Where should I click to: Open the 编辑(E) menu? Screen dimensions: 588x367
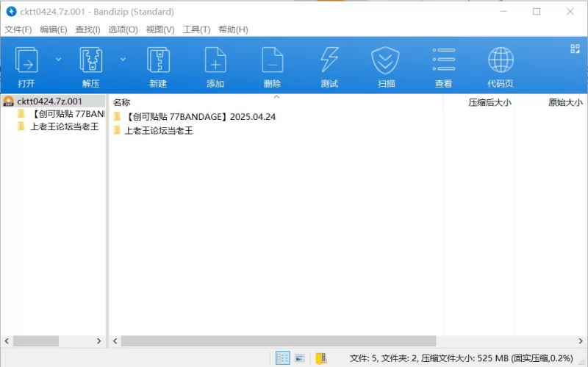coord(53,29)
